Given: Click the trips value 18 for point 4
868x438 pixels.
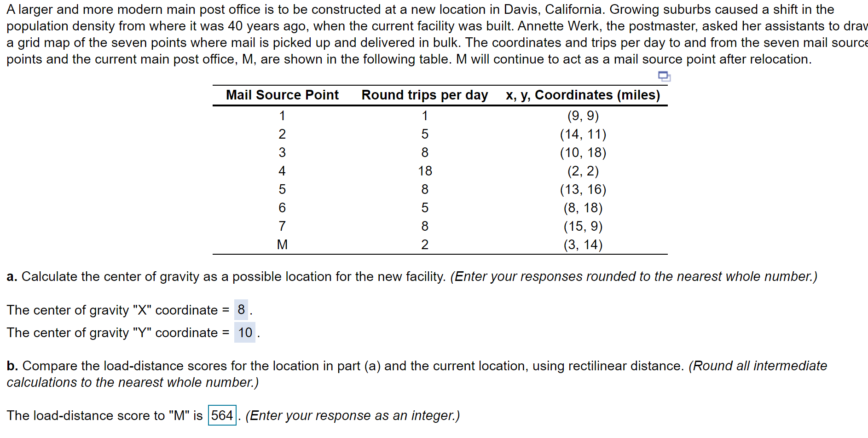Looking at the screenshot, I should pos(424,171).
